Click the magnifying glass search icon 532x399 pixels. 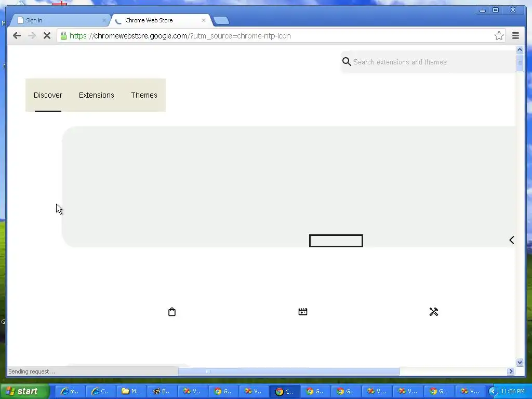point(347,62)
